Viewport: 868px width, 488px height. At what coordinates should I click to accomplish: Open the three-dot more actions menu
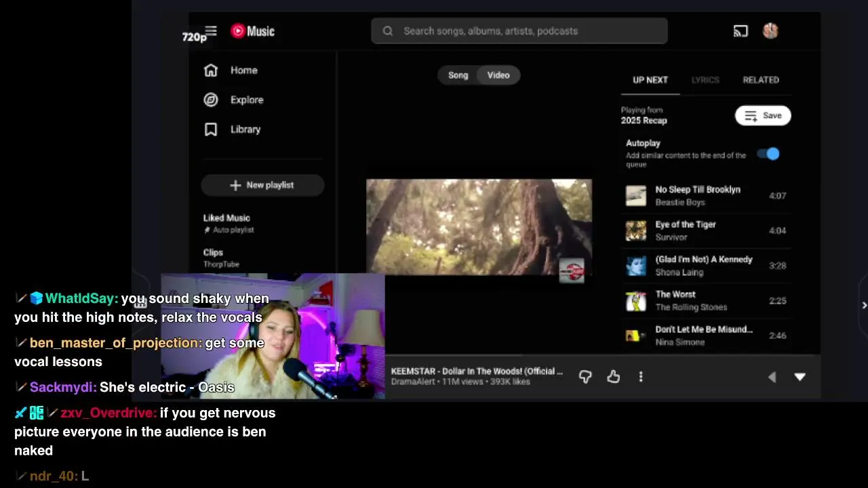click(x=641, y=377)
